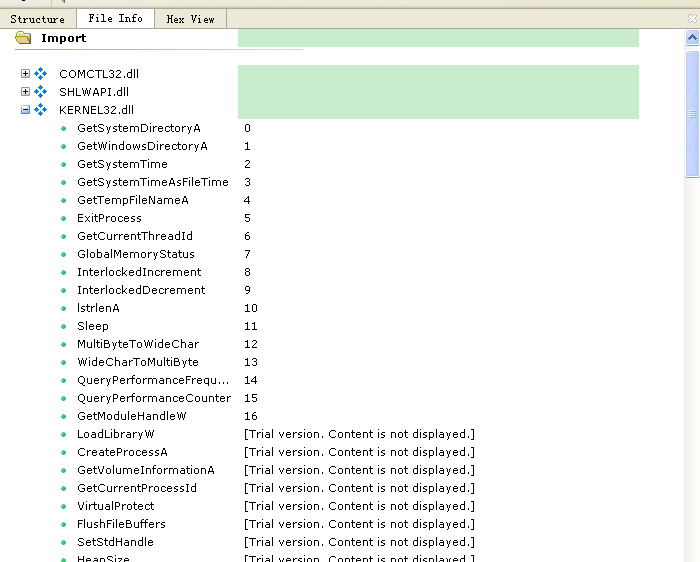The width and height of the screenshot is (700, 562).
Task: Click the COMCTL32.dll module icon
Action: [41, 73]
